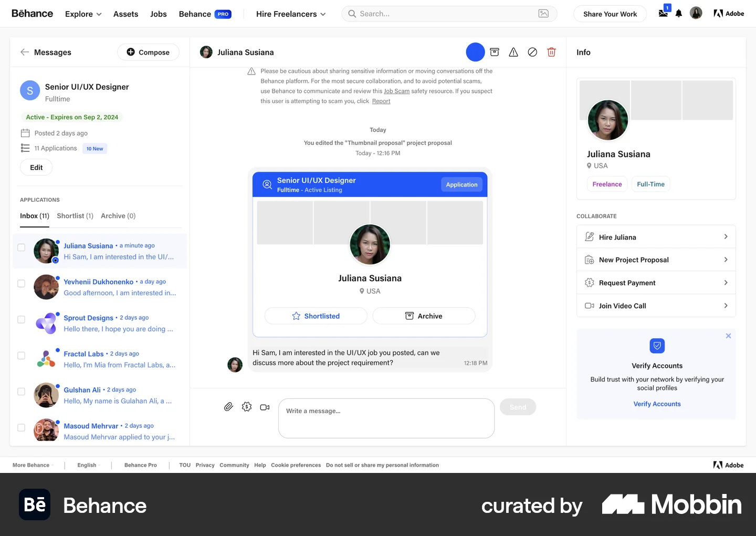This screenshot has width=756, height=536.
Task: Click the Shortlisted button on application card
Action: [316, 316]
